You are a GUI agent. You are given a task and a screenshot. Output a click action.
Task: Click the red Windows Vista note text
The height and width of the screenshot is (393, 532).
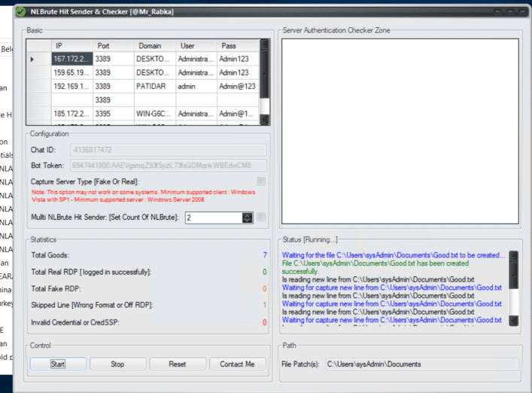pyautogui.click(x=143, y=196)
